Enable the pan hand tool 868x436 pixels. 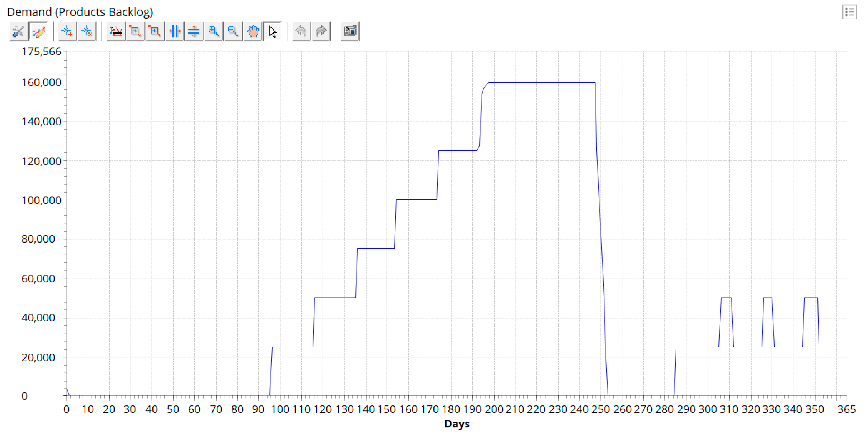[253, 32]
